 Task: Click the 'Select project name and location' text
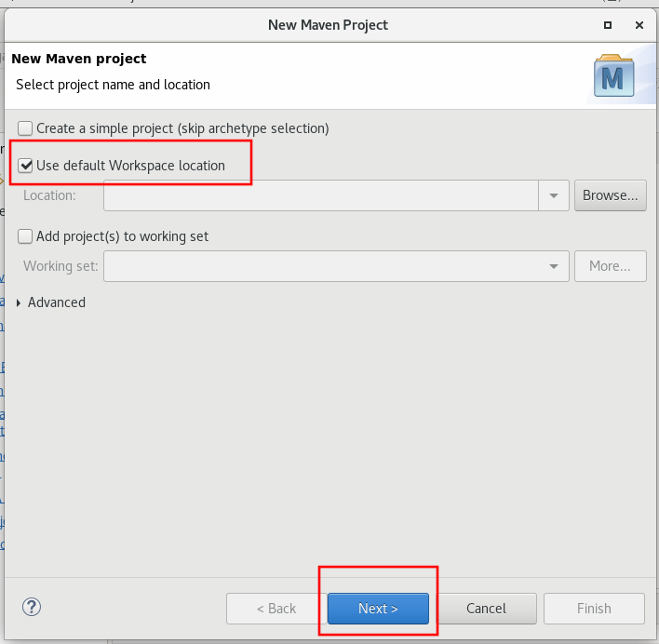tap(113, 85)
